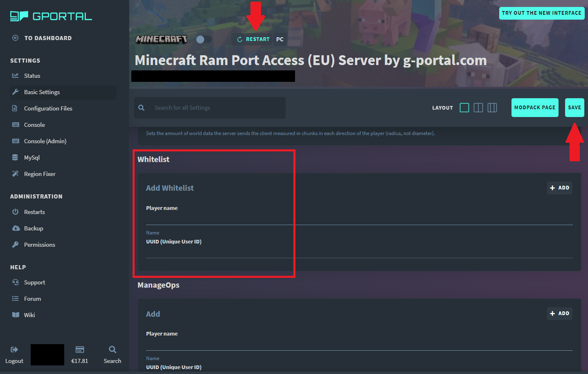Save the server settings
The image size is (588, 374).
(x=574, y=107)
